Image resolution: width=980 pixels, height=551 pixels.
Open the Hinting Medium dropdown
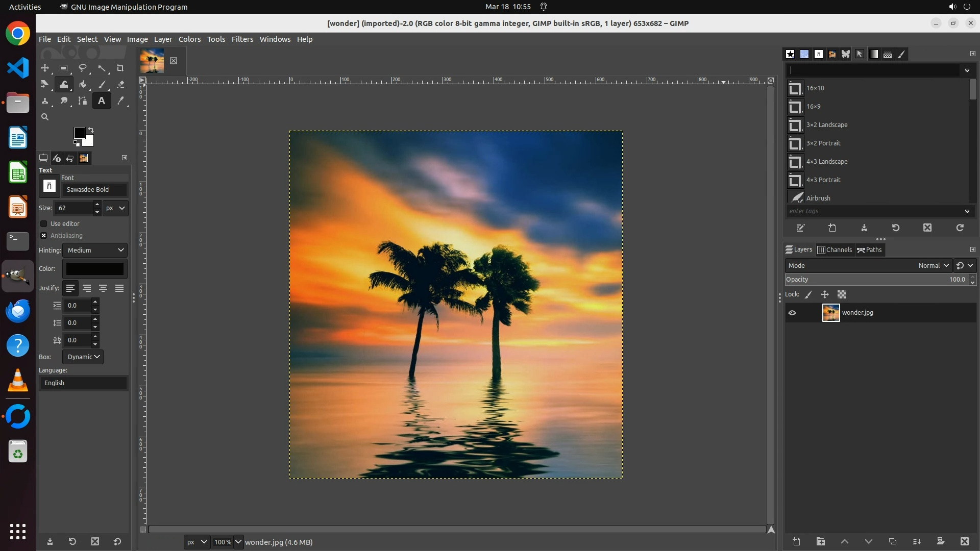[95, 250]
